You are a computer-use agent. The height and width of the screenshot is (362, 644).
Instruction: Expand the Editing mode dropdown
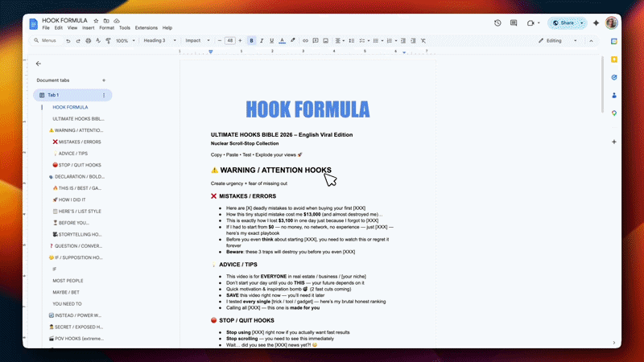tap(563, 40)
